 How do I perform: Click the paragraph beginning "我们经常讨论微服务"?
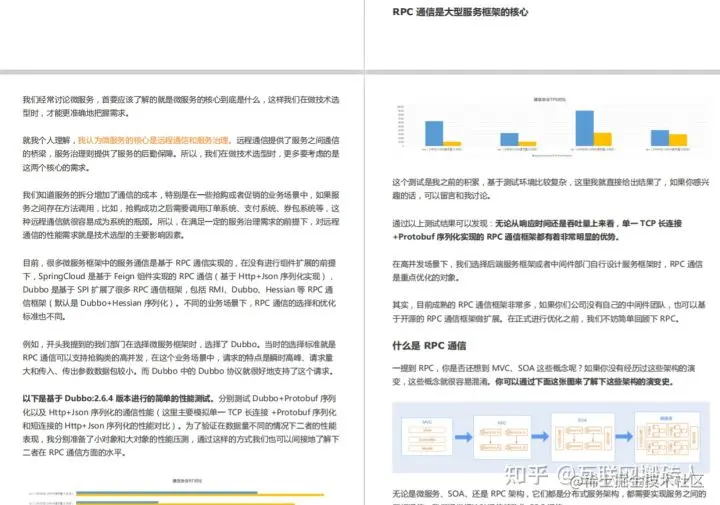(x=181, y=106)
